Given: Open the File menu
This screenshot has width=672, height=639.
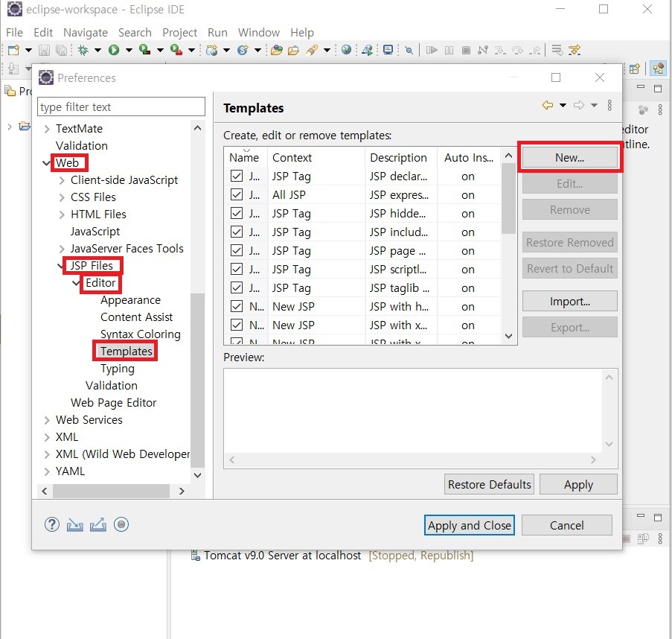Looking at the screenshot, I should tap(14, 33).
